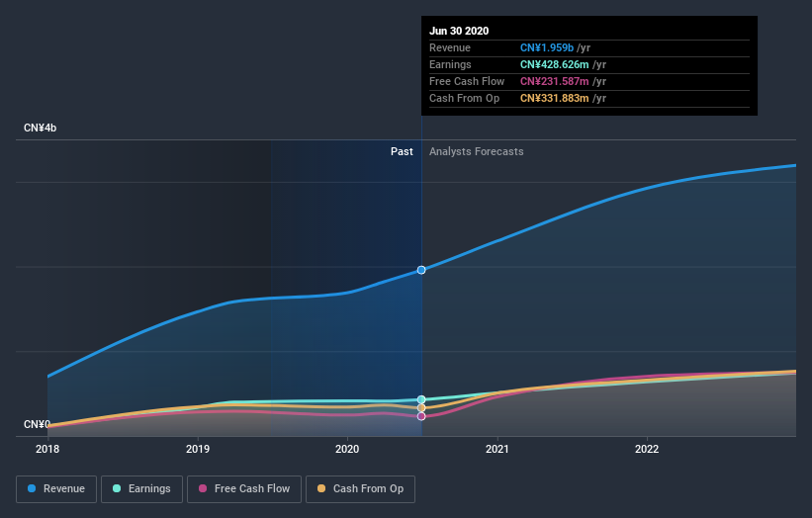This screenshot has height=518, width=812.
Task: Toggle the Free Cash Flow legend button
Action: (x=244, y=489)
